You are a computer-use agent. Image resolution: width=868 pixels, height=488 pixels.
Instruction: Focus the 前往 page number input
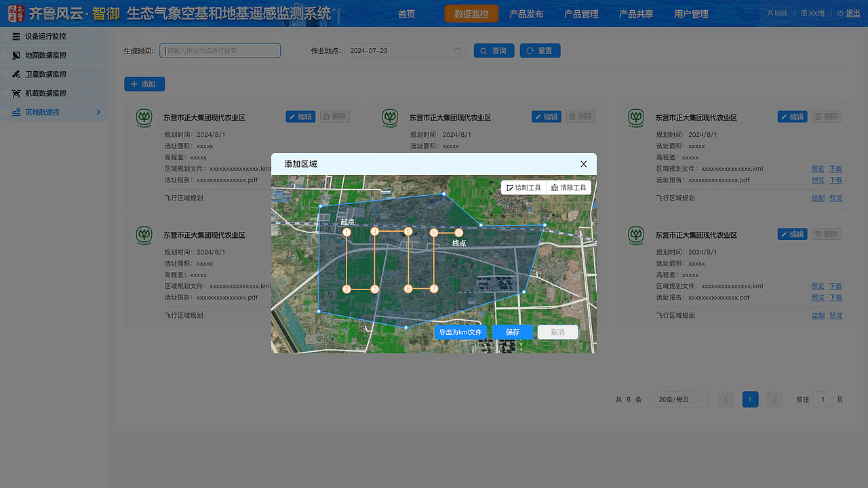823,399
